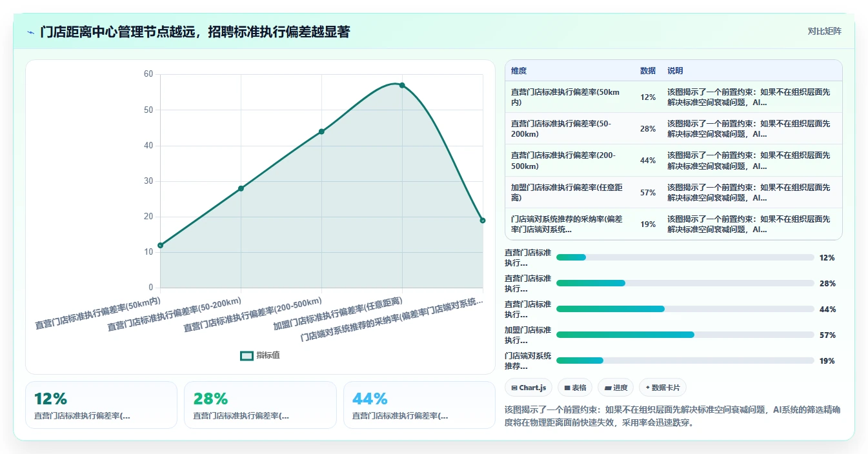Click the chart data point at value 28

(241, 188)
